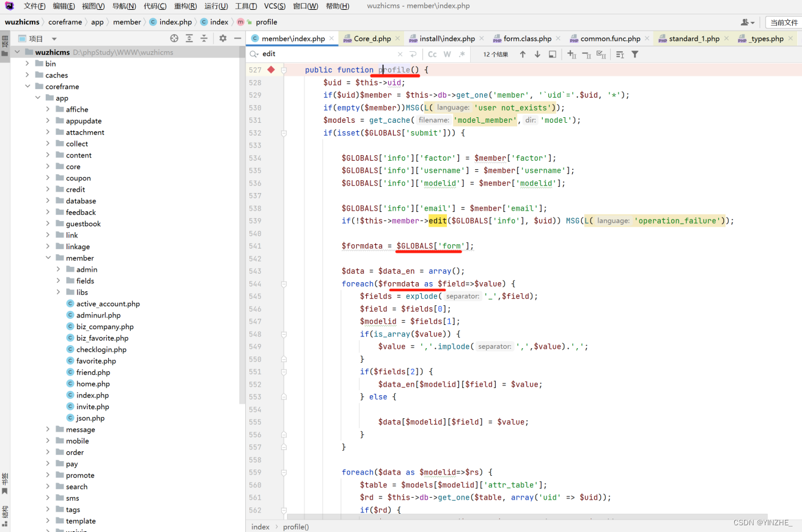Go to previous search occurrence arrow

523,54
